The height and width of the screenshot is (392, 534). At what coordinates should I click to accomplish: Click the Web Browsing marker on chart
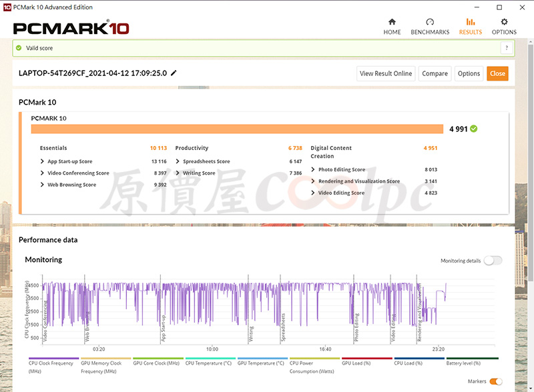click(x=87, y=326)
